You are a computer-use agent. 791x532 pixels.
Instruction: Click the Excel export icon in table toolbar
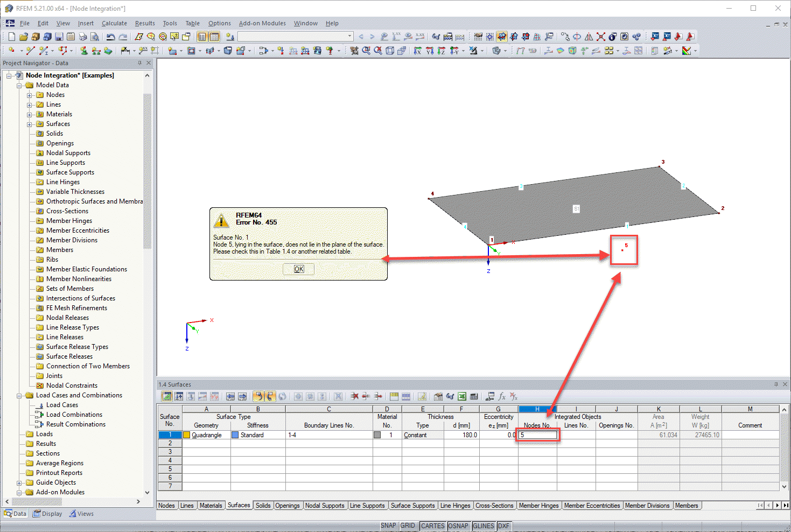[x=461, y=396]
